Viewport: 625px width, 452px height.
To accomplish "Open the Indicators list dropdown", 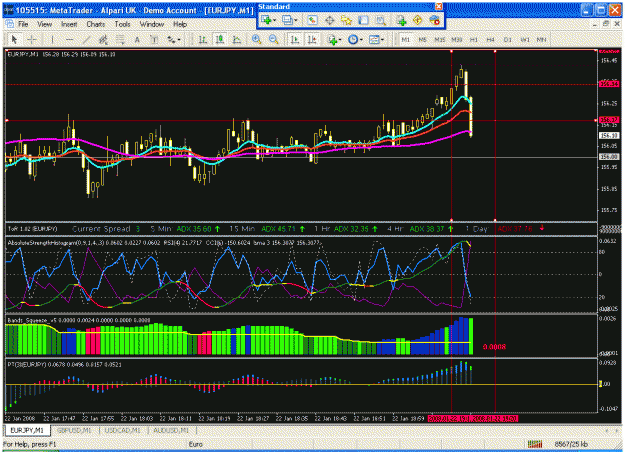I will click(334, 39).
